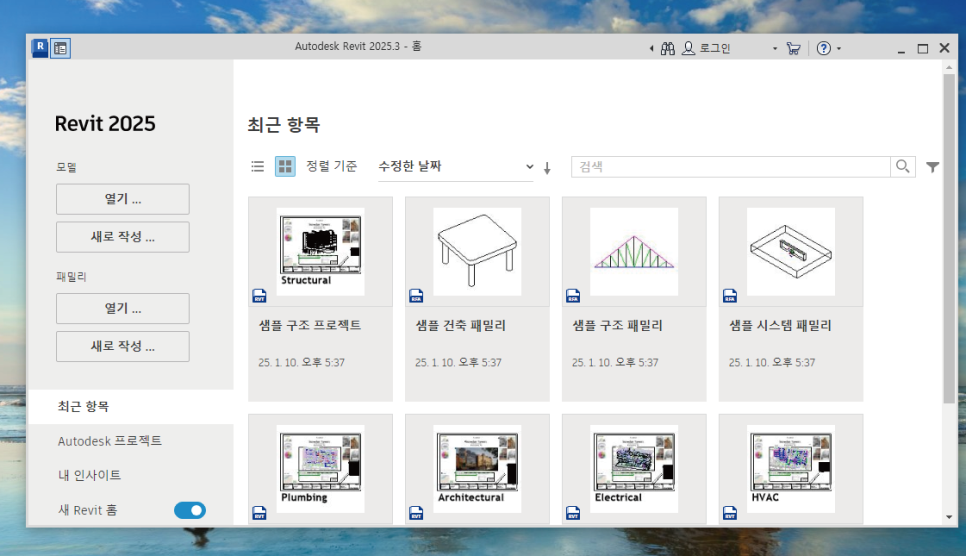Open the HVAC sample project thumbnail
Screen dimensions: 966x556
[790, 469]
